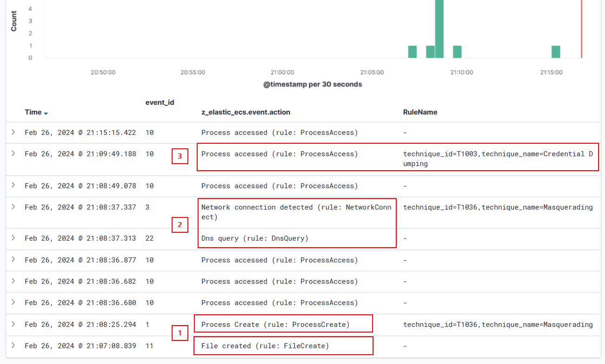This screenshot has width=605, height=364.
Task: Expand the 21:08:49.078 event row
Action: coord(13,185)
